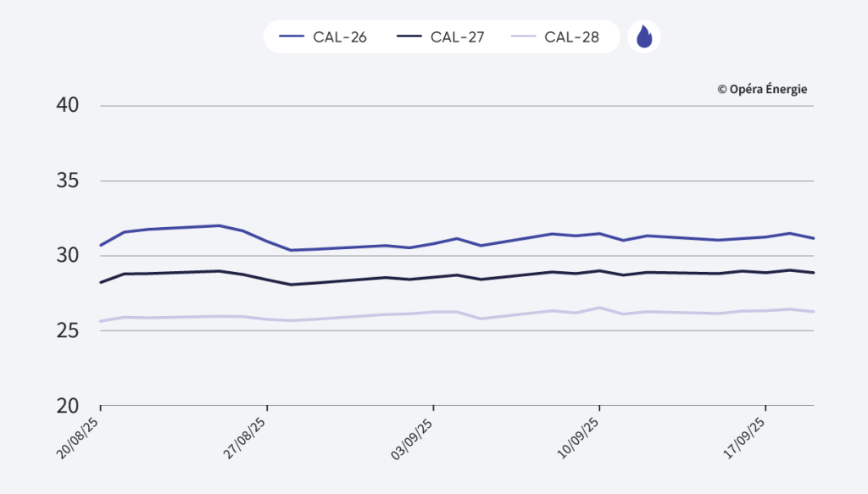This screenshot has width=868, height=494.
Task: Hide the CAL-27 series via legend label
Action: [457, 37]
